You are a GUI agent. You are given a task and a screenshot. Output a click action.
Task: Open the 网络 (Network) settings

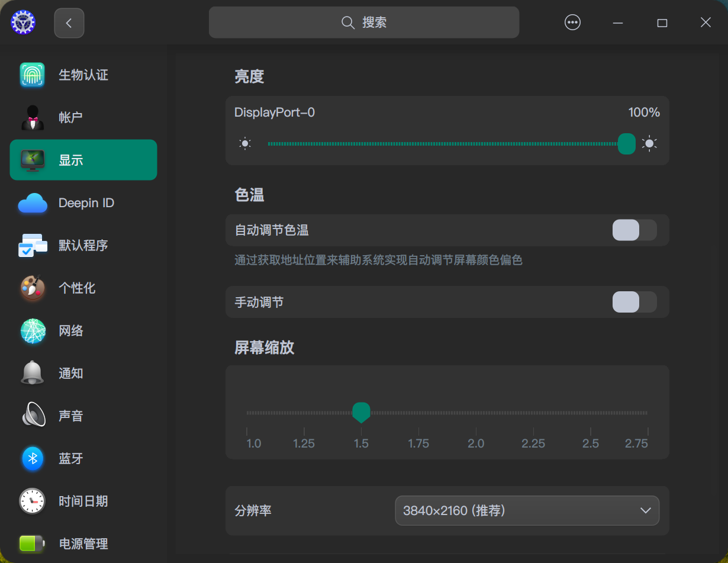(x=83, y=330)
